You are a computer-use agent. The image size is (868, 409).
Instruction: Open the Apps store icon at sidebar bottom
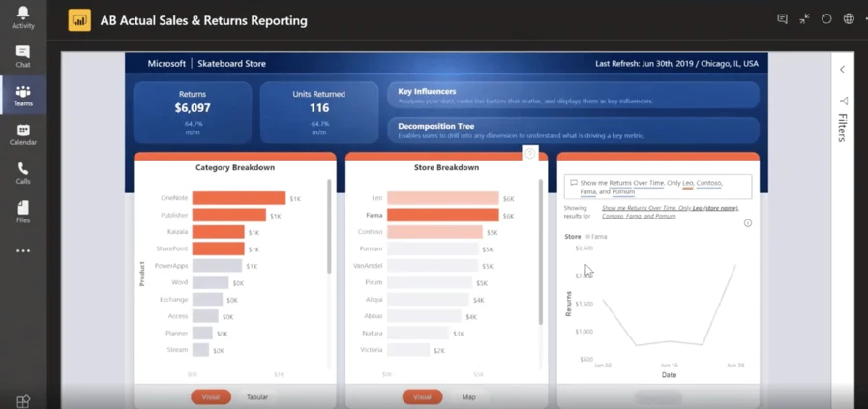click(x=23, y=402)
